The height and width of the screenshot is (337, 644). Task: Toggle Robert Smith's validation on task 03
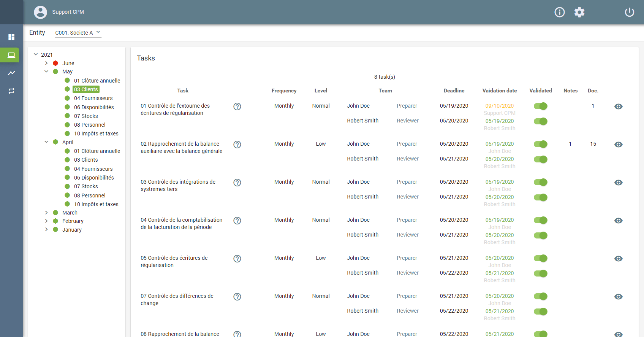click(x=540, y=197)
